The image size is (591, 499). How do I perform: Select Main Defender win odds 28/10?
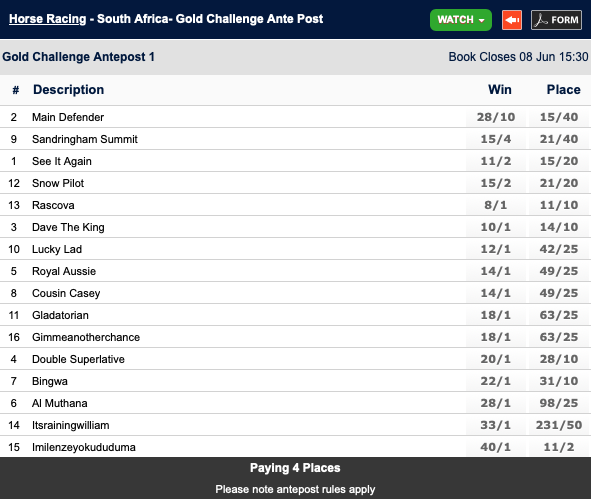[496, 117]
